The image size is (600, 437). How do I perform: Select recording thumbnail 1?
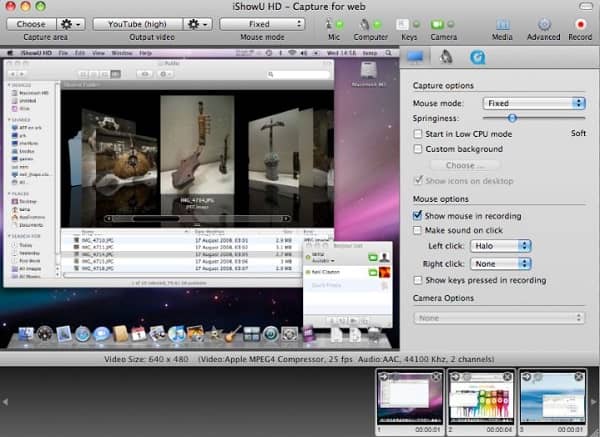(410, 402)
